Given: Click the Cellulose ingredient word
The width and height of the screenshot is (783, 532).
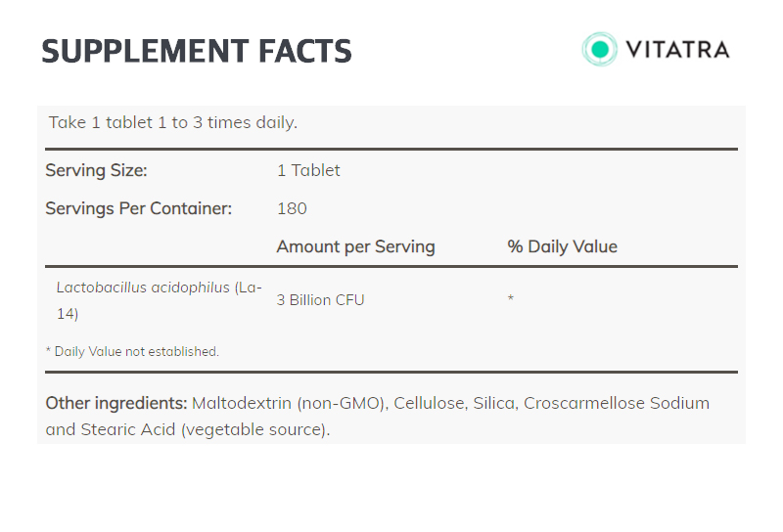Looking at the screenshot, I should (431, 403).
